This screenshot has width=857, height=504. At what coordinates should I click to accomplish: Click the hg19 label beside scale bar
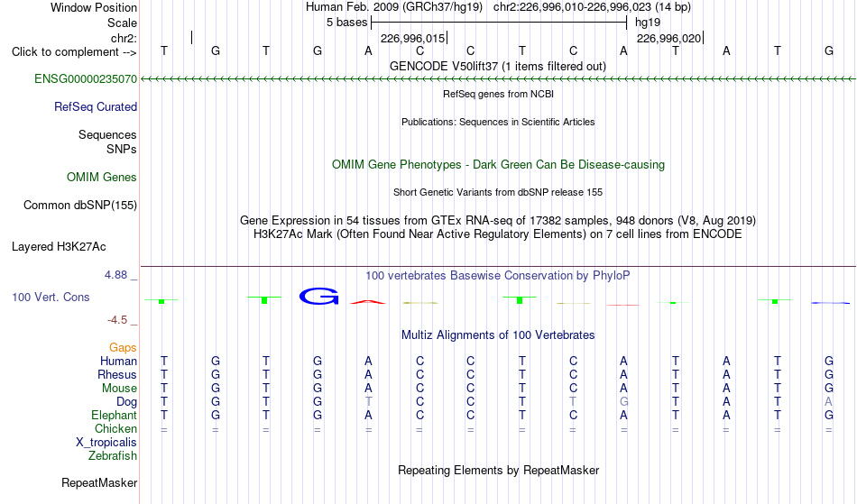[x=648, y=23]
